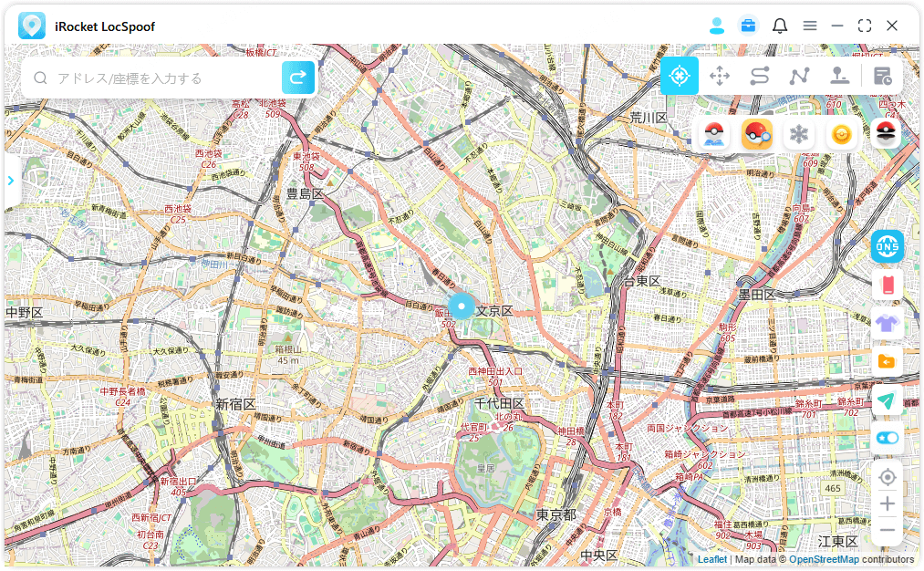
Task: Click the iRocket LocSpoof logo icon
Action: tap(32, 26)
